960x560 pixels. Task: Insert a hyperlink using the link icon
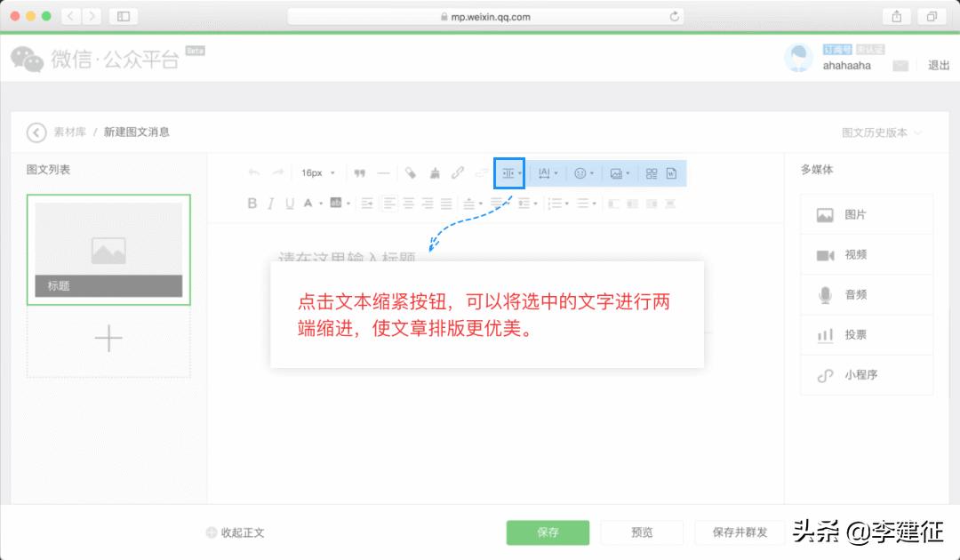pos(458,173)
